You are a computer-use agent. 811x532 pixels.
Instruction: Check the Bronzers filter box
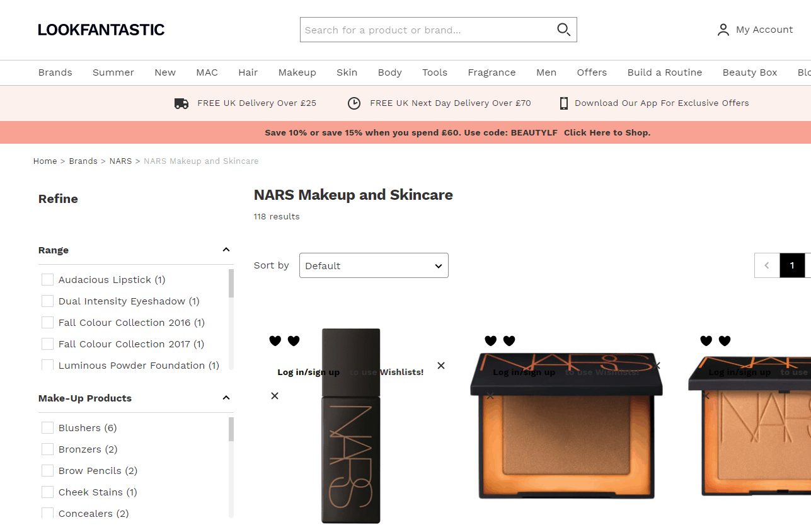coord(47,449)
